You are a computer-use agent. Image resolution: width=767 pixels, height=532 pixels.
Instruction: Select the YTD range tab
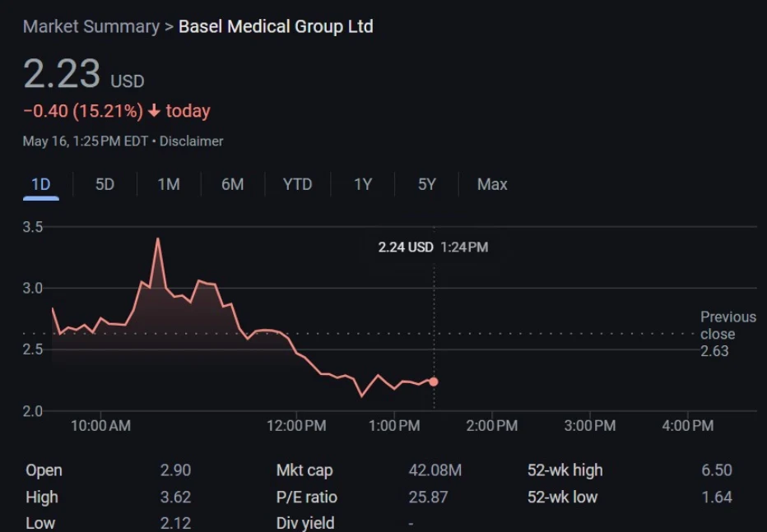(x=297, y=185)
